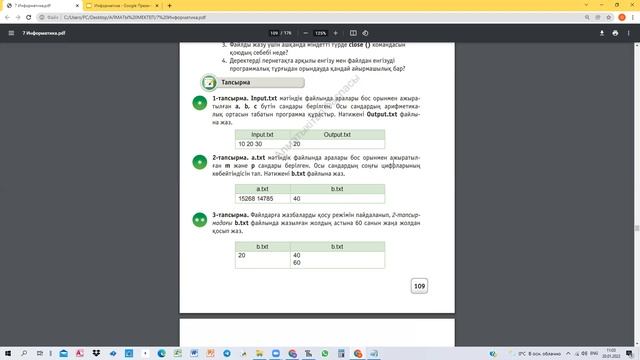The width and height of the screenshot is (640, 360).
Task: Print the PDF document
Action: 615,33
